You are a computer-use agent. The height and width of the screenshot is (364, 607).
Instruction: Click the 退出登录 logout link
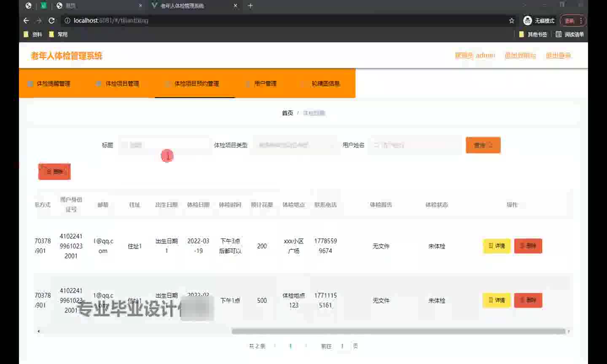(558, 56)
